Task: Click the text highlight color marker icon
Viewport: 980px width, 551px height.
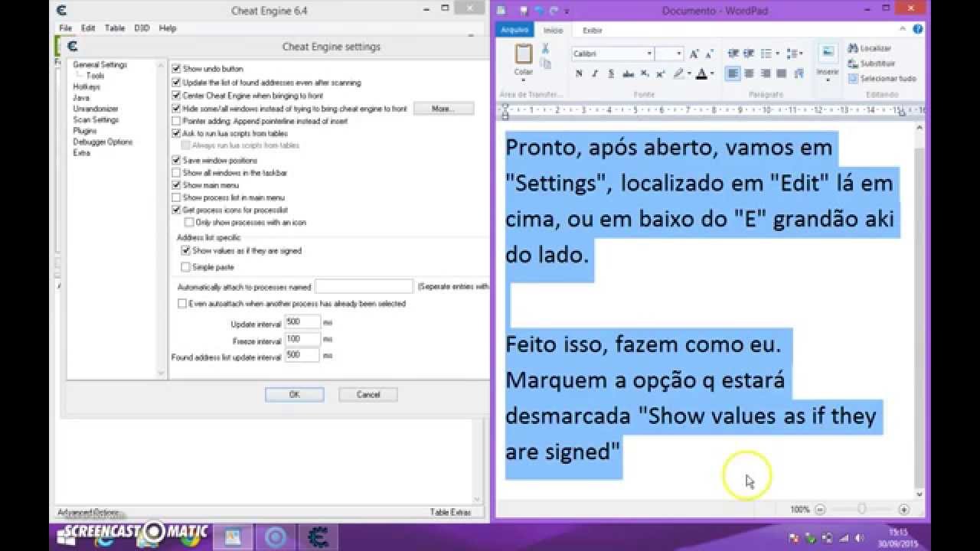Action: 678,73
